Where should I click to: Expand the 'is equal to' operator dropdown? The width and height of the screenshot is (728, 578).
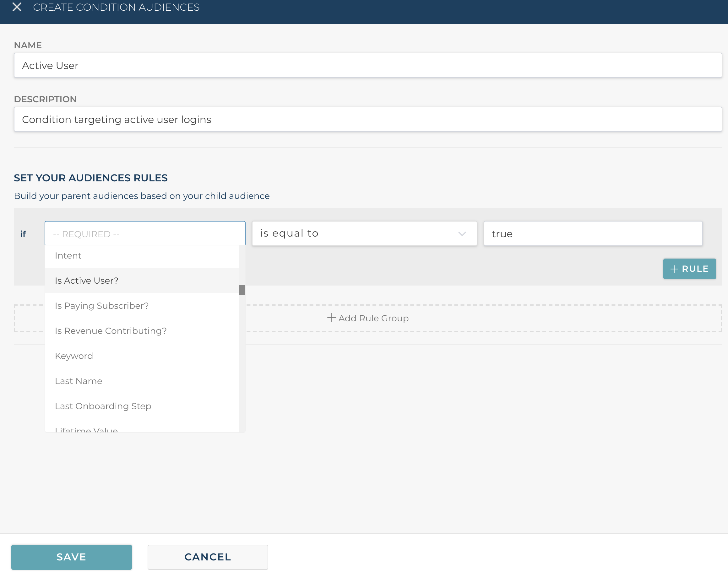click(x=364, y=233)
